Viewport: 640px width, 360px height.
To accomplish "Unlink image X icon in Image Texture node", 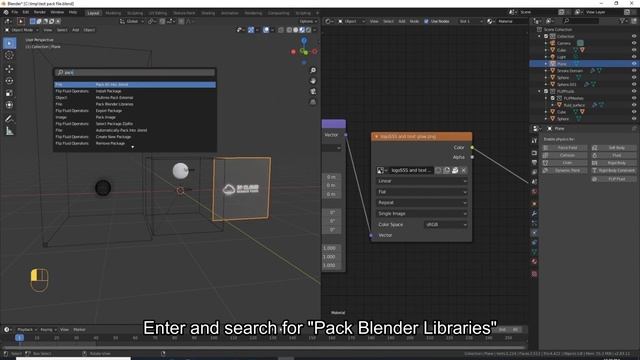I will (464, 170).
